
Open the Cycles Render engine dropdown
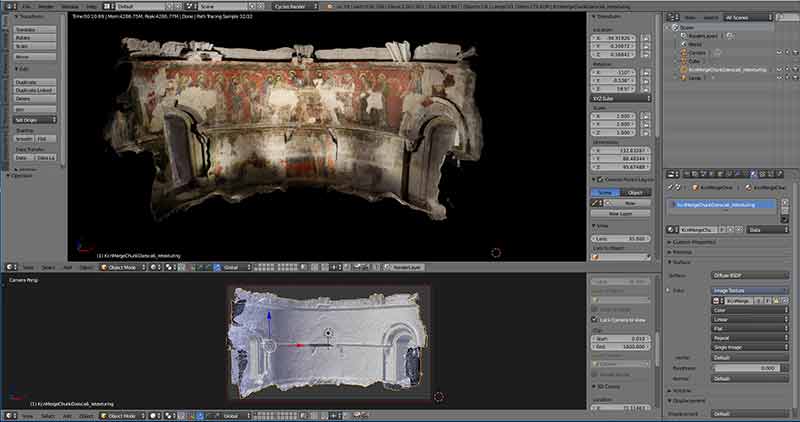coord(295,6)
